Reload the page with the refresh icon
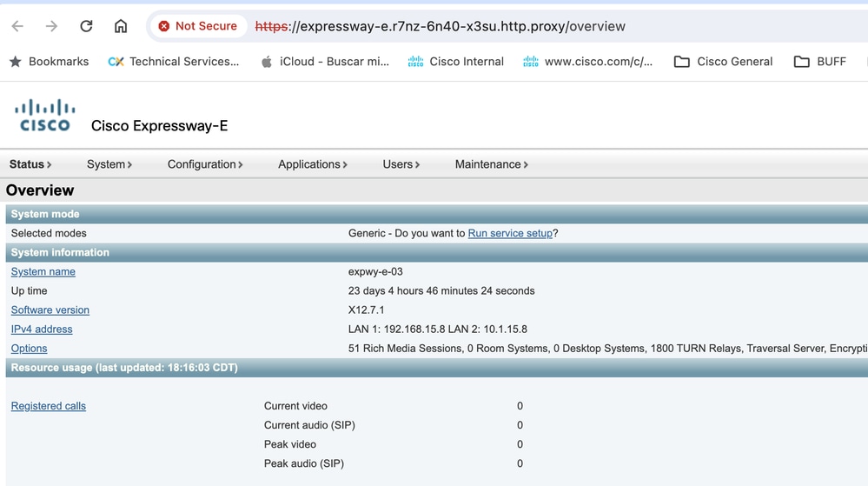This screenshot has width=868, height=486. 86,26
